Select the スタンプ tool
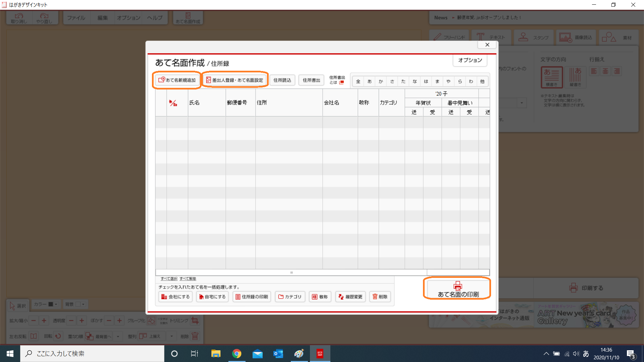 (x=533, y=37)
